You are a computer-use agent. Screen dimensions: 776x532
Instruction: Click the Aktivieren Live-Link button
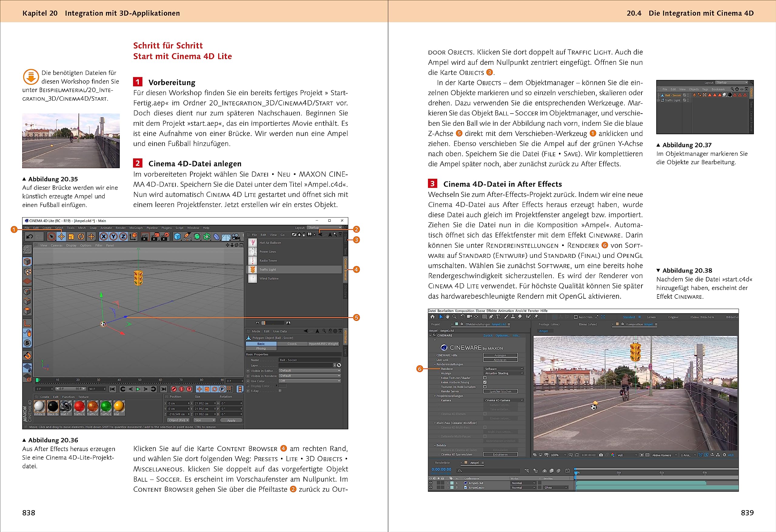pos(500,360)
